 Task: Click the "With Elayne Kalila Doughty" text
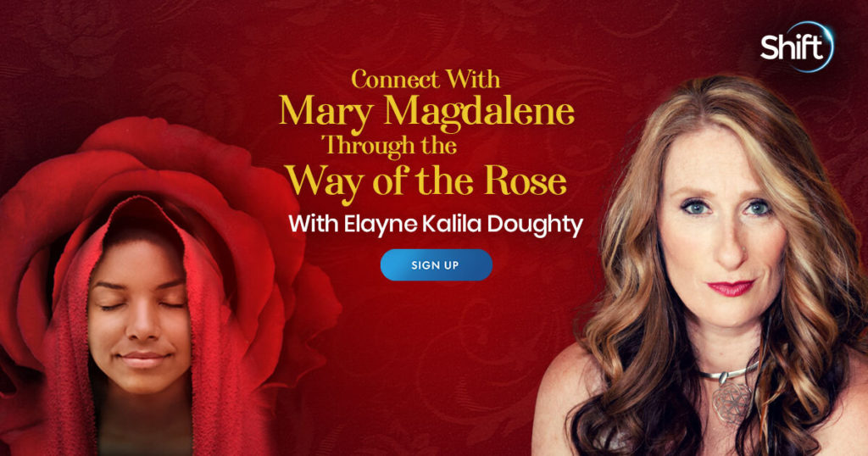click(x=436, y=225)
